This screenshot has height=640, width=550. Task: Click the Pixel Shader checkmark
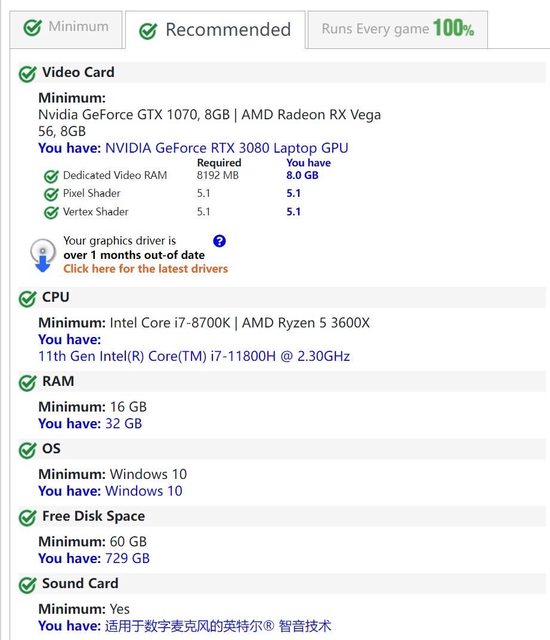pos(51,194)
